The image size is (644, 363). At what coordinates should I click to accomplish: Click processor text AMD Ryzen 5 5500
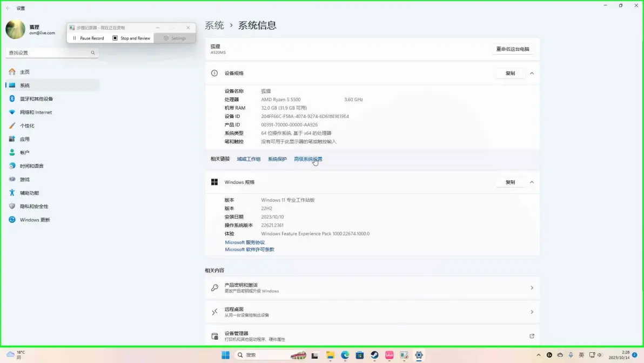coord(280,100)
